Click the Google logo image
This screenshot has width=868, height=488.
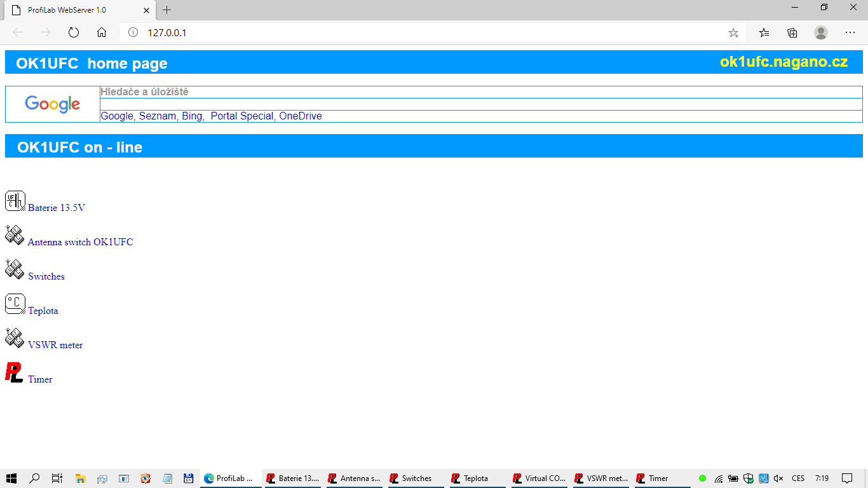[53, 104]
